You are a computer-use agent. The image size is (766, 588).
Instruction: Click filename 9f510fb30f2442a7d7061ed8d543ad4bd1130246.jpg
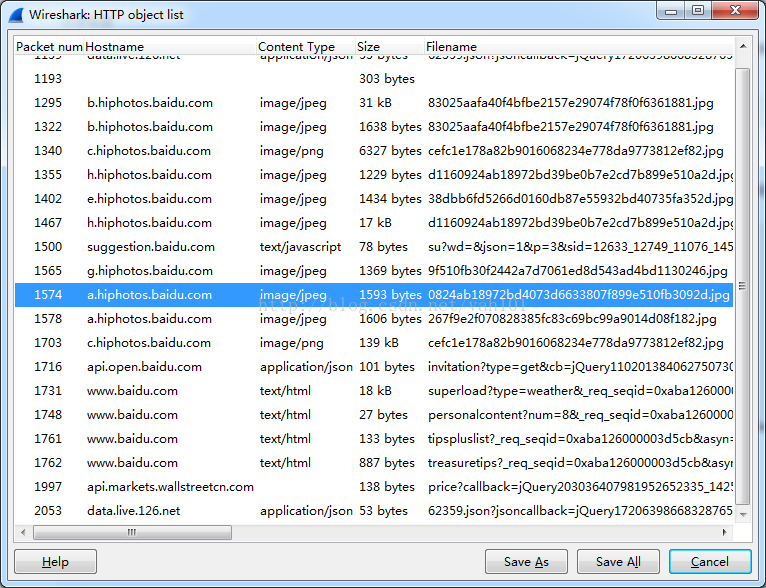point(577,271)
